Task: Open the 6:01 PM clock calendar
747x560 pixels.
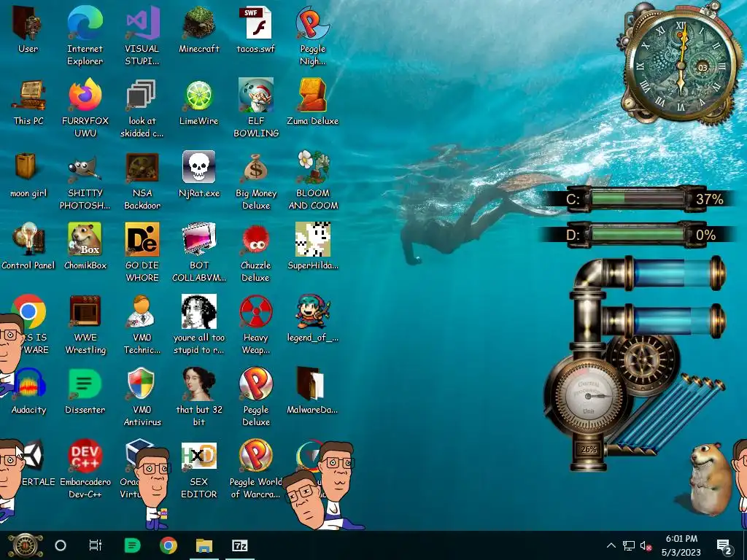Action: point(681,545)
